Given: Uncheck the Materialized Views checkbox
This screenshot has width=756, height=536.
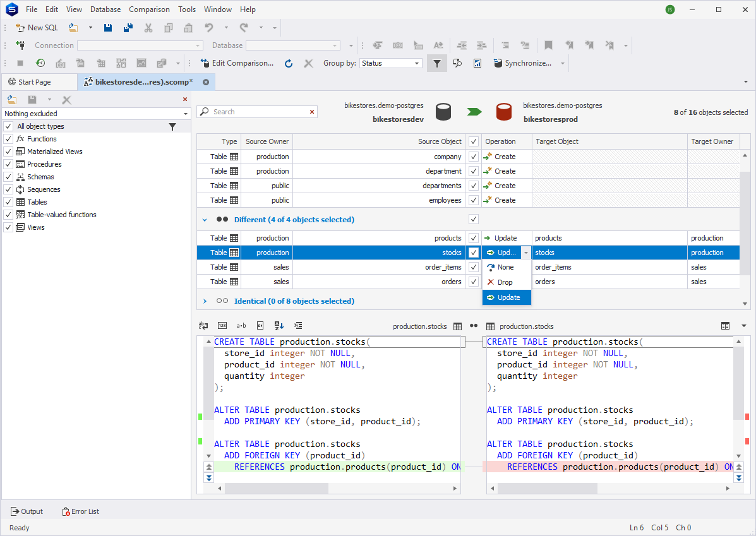Looking at the screenshot, I should pos(8,152).
